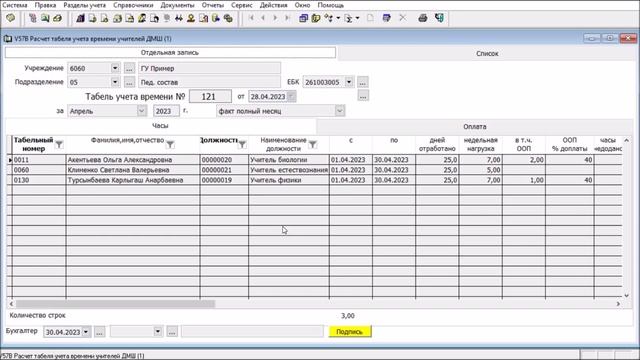
Task: Click filter icon on Должность column
Action: (242, 144)
